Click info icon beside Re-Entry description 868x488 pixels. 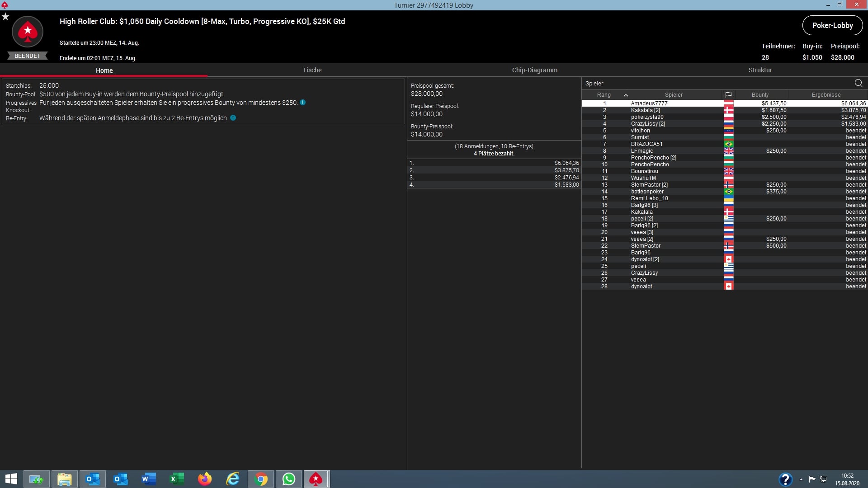pyautogui.click(x=233, y=118)
